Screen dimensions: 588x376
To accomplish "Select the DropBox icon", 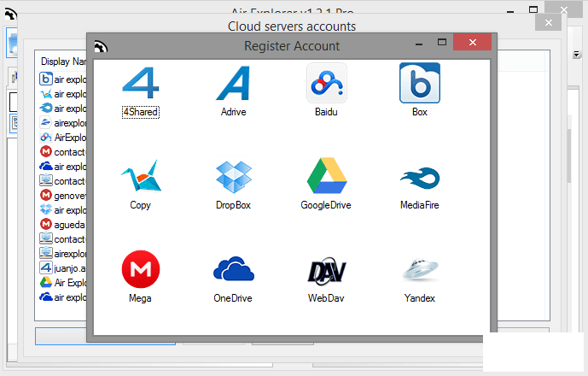I will [234, 176].
